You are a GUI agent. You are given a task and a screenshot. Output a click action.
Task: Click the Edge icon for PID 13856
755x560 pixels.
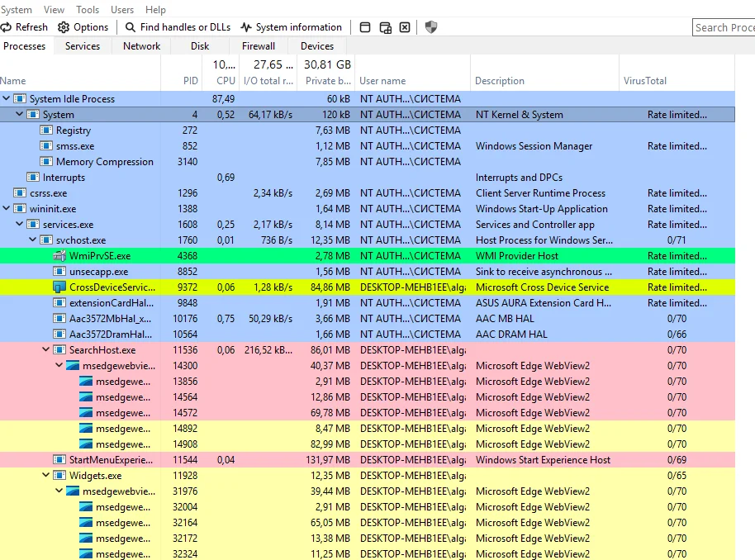coord(86,382)
